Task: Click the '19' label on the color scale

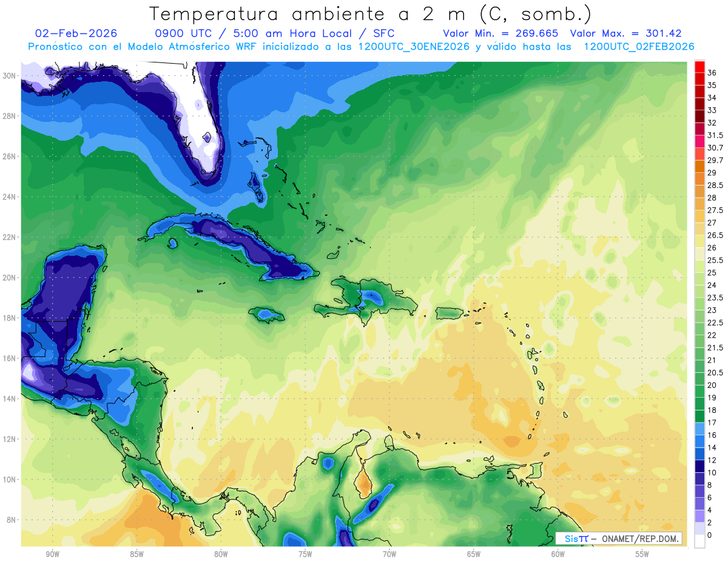Action: click(x=712, y=398)
